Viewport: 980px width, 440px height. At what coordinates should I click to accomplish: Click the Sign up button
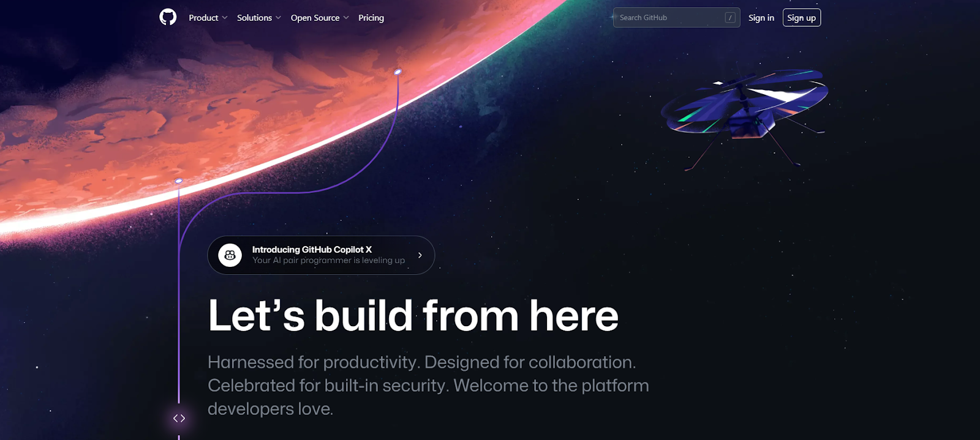pyautogui.click(x=802, y=18)
